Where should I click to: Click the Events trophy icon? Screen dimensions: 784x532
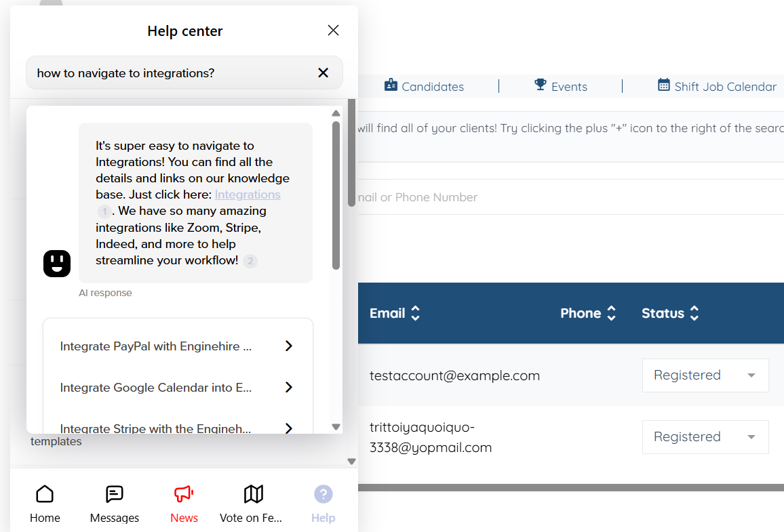[x=541, y=85]
